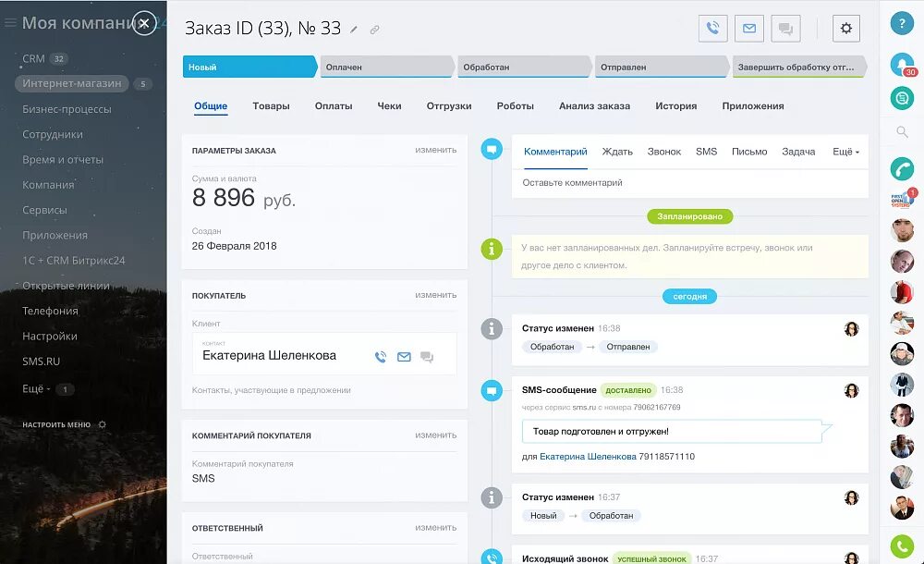Click the Завершить обработку stage

click(x=799, y=67)
